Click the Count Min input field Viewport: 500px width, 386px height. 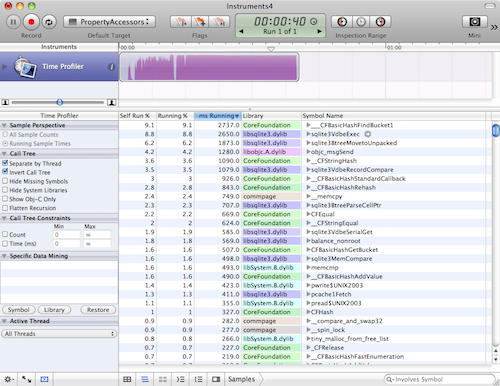[66, 235]
